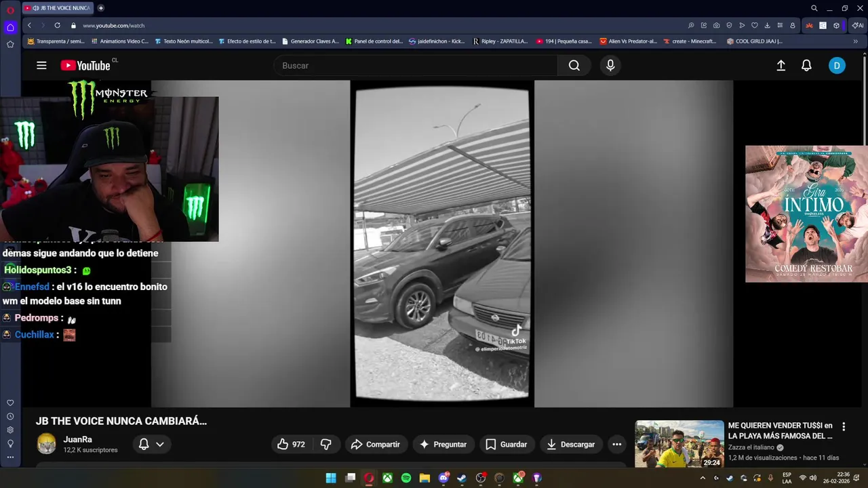Open the ad blocker shield icon
The height and width of the screenshot is (488, 868).
pyautogui.click(x=729, y=25)
